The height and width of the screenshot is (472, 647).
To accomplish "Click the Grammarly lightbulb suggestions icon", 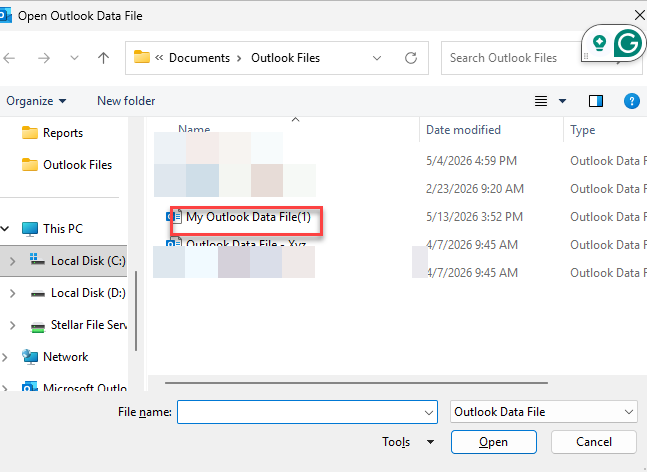I will [x=600, y=42].
